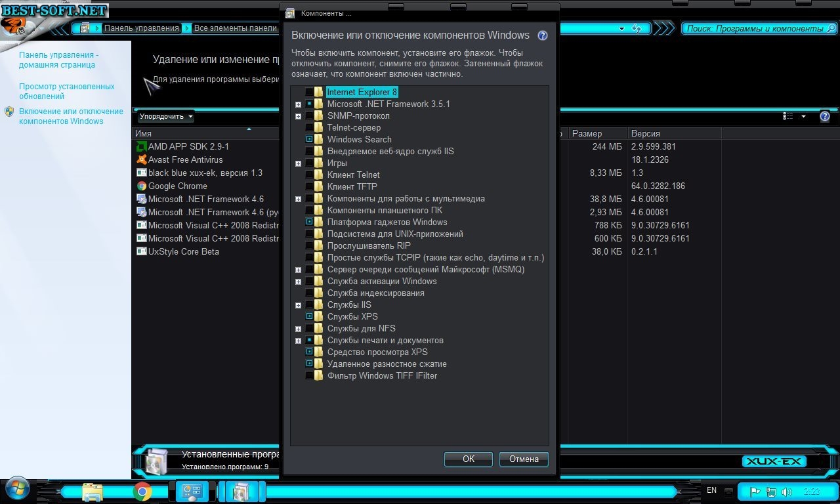
Task: Click the Отмена button
Action: [524, 459]
